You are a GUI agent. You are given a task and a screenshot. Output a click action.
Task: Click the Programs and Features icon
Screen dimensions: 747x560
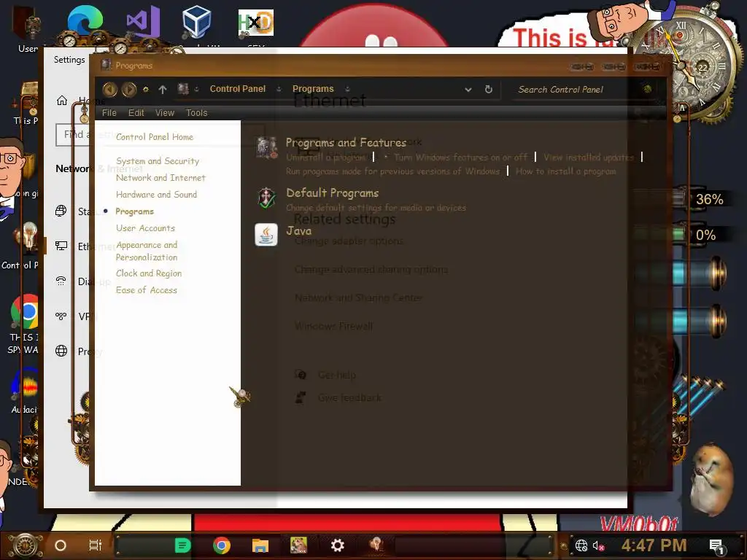tap(266, 147)
